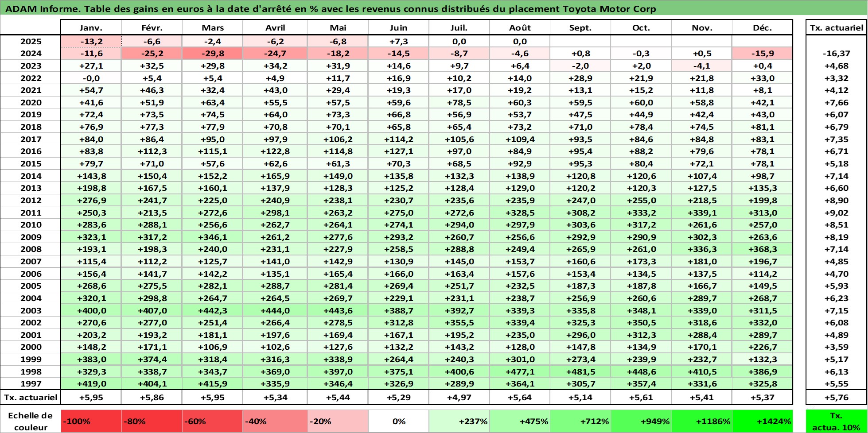This screenshot has width=868, height=433.
Task: Select the Juil. column header
Action: tap(459, 27)
